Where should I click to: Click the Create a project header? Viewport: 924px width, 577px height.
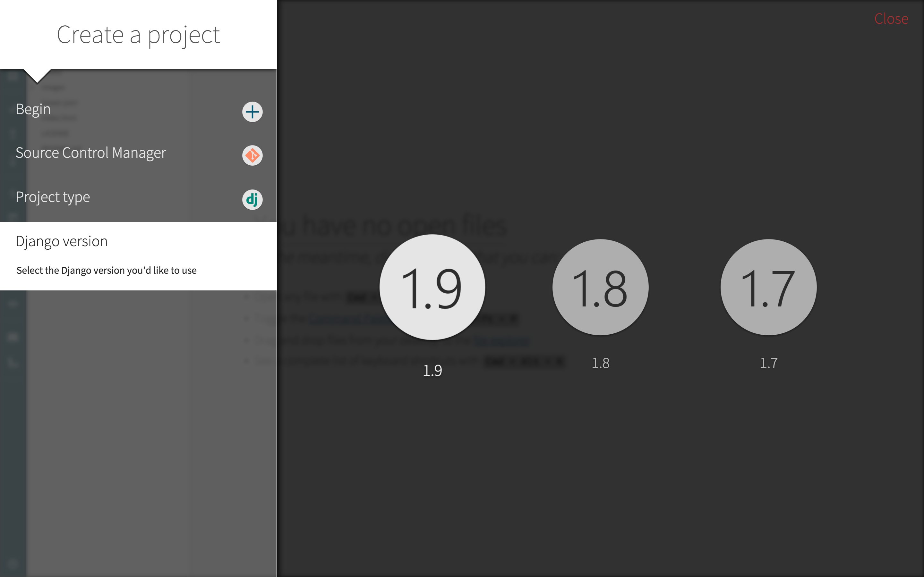point(138,34)
